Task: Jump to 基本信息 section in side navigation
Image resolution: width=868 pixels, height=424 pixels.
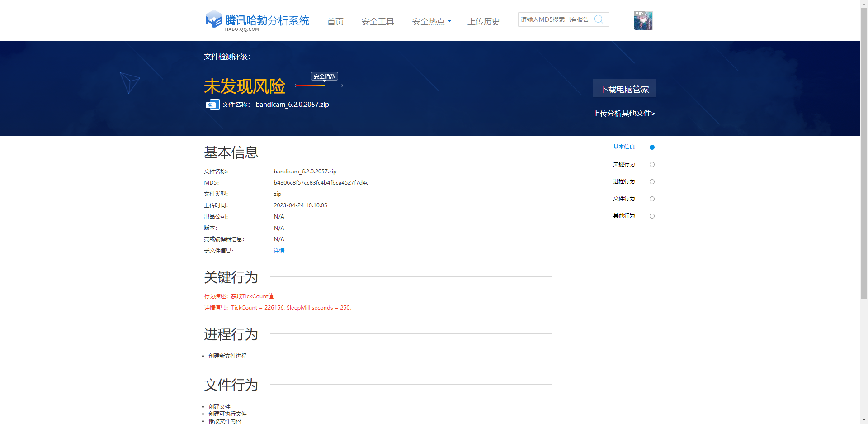Action: 624,147
